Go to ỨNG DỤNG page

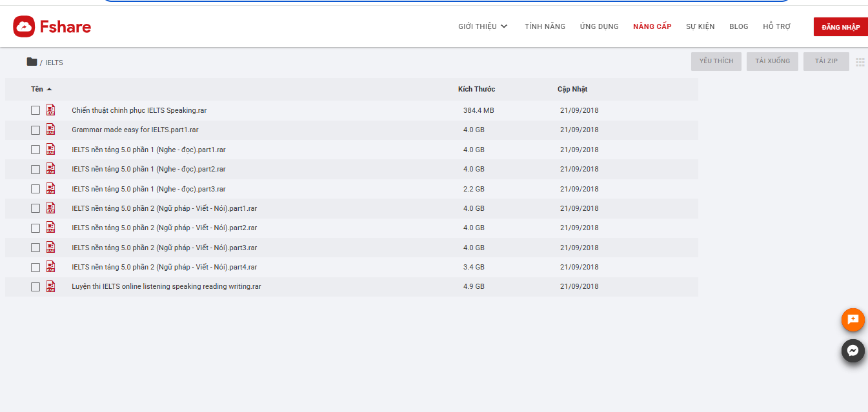(599, 26)
